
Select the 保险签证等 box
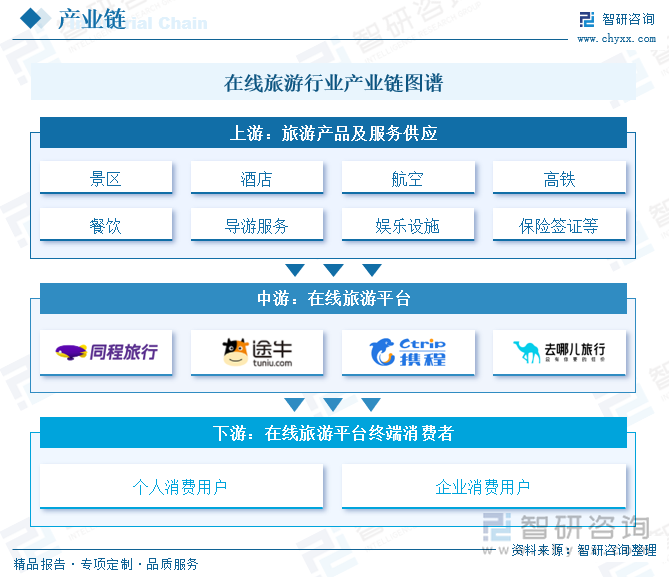coord(559,224)
